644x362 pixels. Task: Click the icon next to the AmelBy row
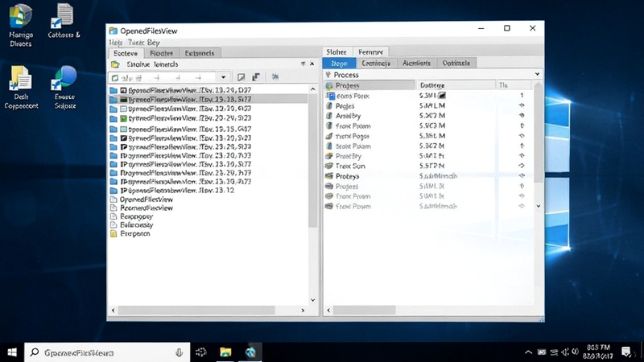pyautogui.click(x=329, y=116)
